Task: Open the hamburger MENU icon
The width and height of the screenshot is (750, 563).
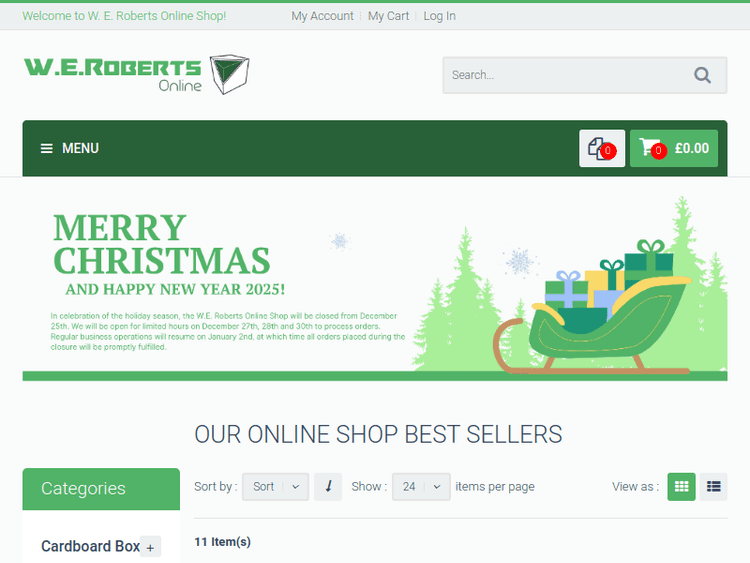Action: pos(46,149)
